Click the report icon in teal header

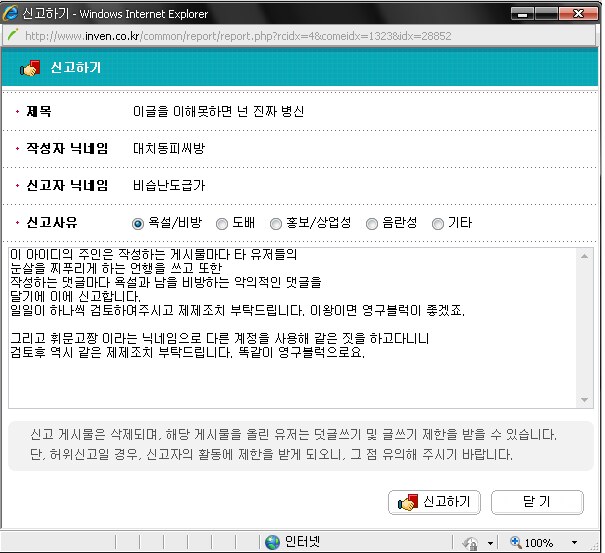29,68
